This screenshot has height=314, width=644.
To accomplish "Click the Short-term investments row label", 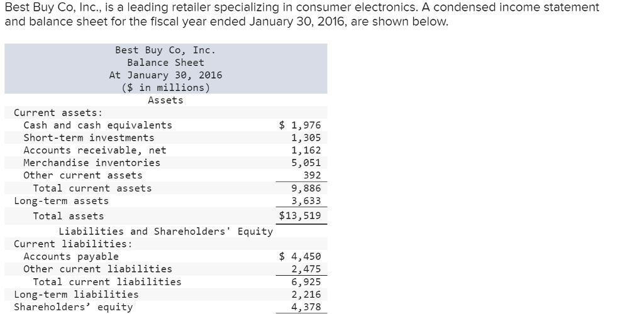I will [x=89, y=138].
